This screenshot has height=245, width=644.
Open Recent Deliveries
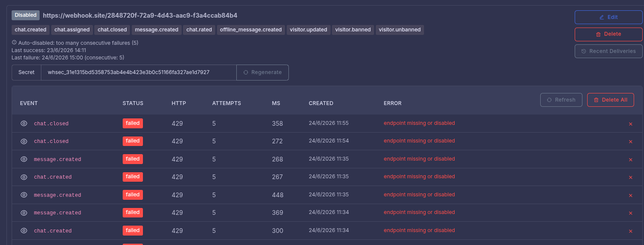(608, 51)
